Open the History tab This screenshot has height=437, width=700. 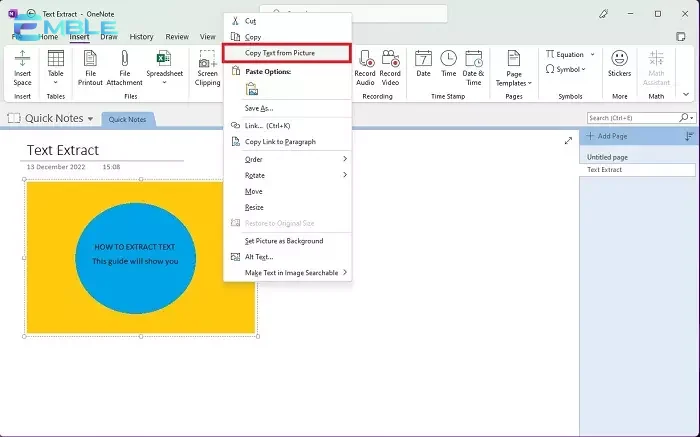tap(142, 37)
